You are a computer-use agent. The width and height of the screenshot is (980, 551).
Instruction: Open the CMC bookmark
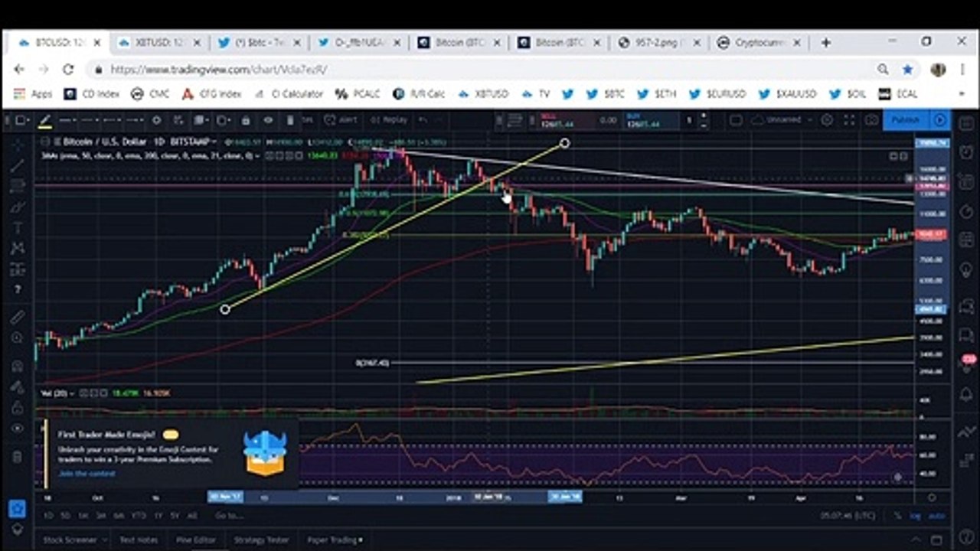pos(150,94)
